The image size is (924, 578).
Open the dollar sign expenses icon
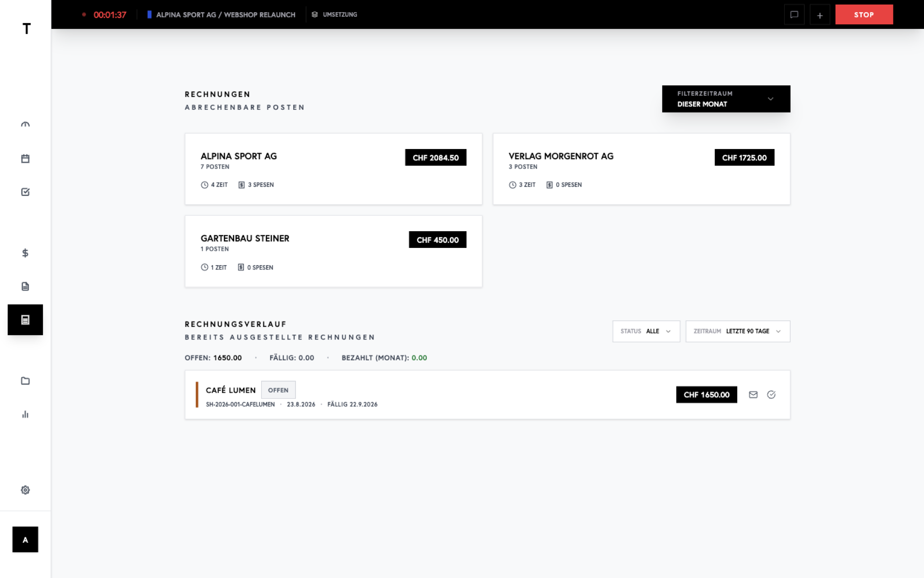coord(25,253)
